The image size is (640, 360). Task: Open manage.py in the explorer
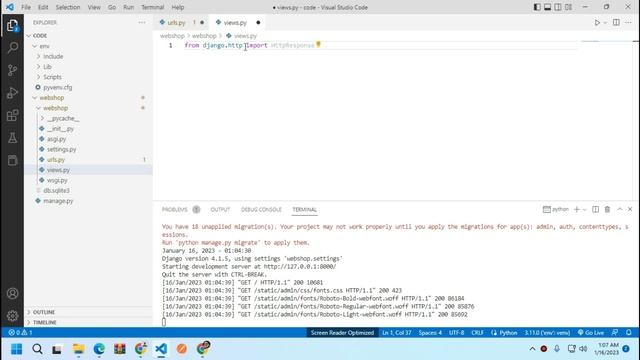[x=58, y=201]
